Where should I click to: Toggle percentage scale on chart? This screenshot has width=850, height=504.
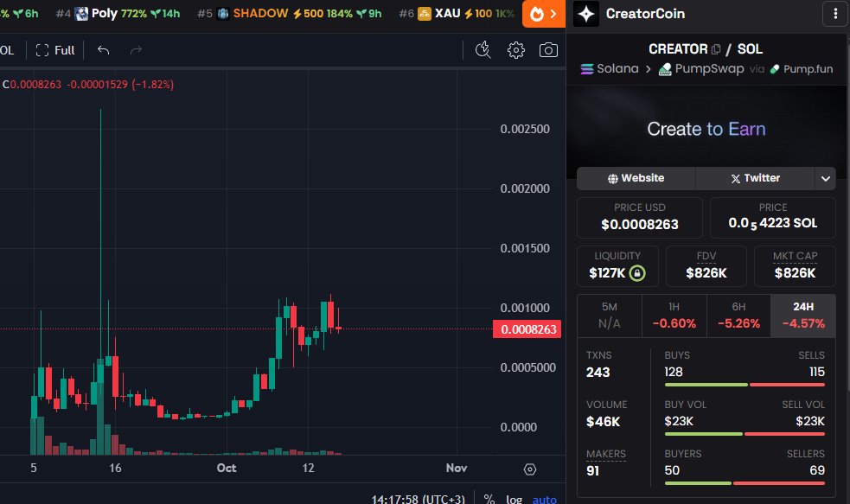[489, 499]
